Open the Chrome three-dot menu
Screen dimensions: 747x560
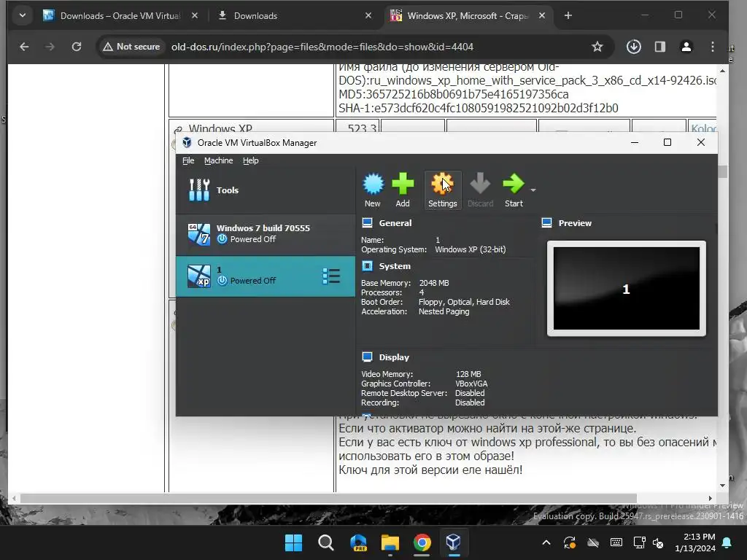pyautogui.click(x=712, y=47)
